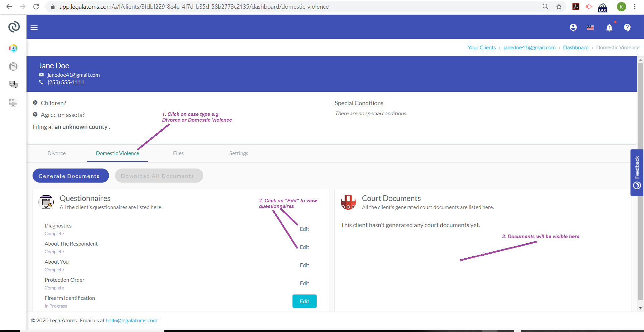Image resolution: width=644 pixels, height=332 pixels.
Task: Switch to the Divorce tab
Action: tap(57, 153)
